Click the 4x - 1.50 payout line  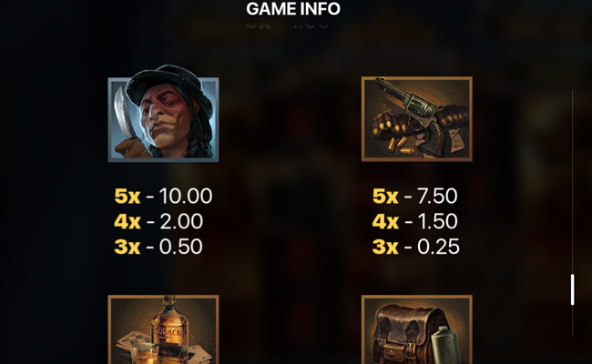(415, 221)
